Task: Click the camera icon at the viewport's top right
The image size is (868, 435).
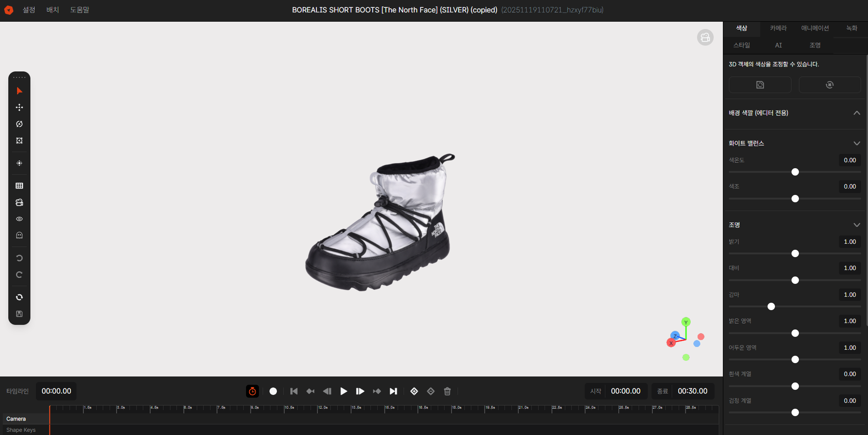Action: coord(705,38)
